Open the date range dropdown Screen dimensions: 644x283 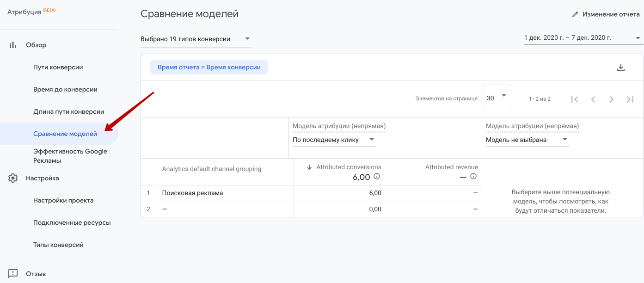[x=583, y=38]
